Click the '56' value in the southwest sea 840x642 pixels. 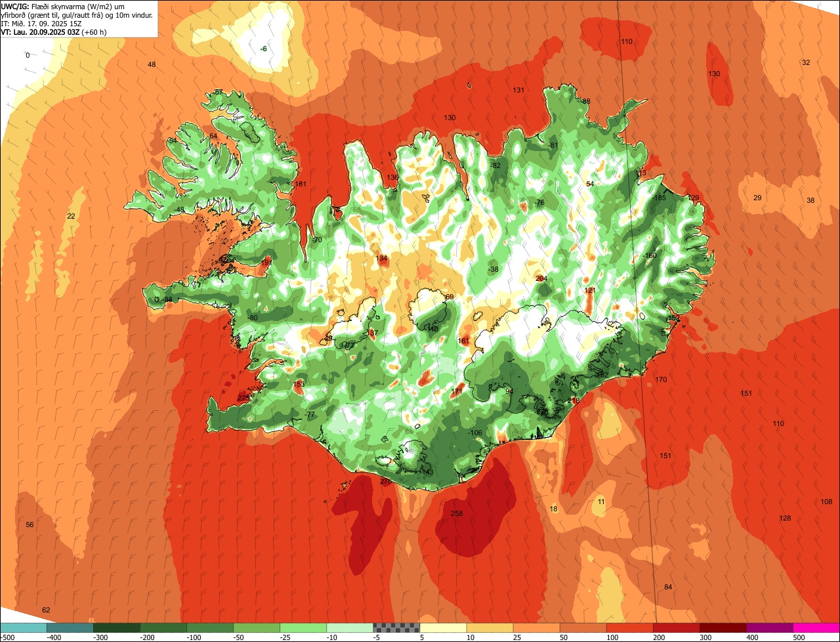coord(30,524)
